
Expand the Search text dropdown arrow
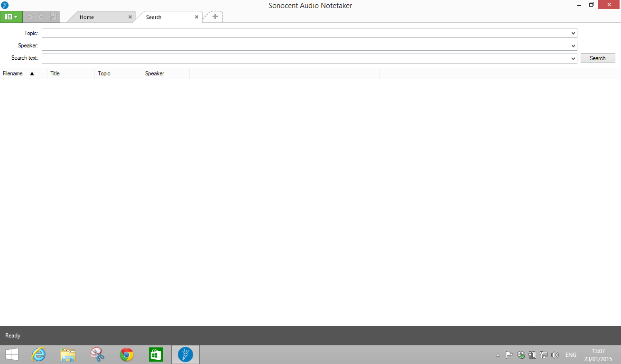click(x=574, y=58)
